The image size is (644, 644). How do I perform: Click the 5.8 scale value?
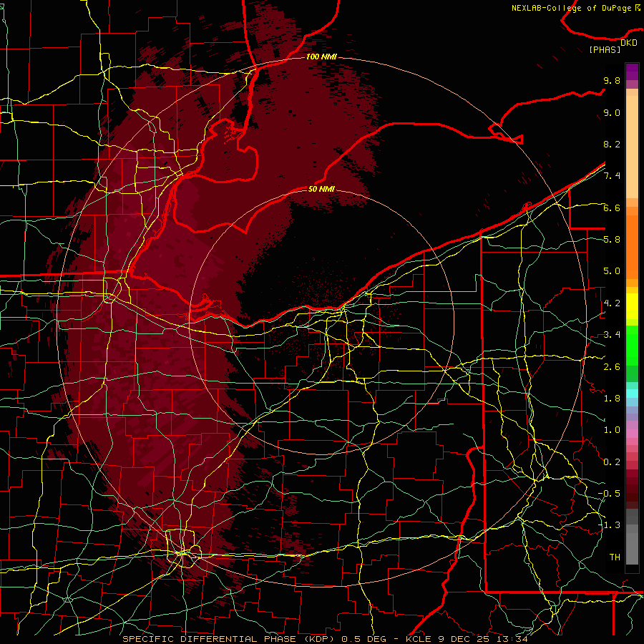pos(612,239)
